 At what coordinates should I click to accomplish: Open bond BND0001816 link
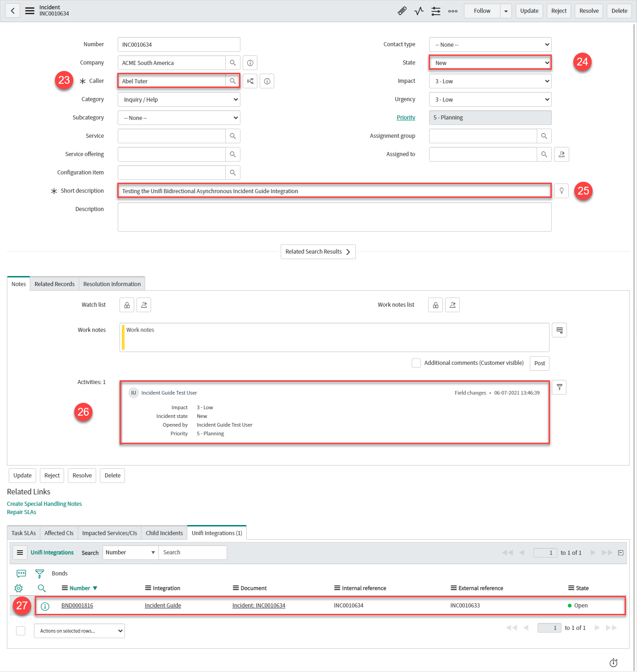(77, 606)
